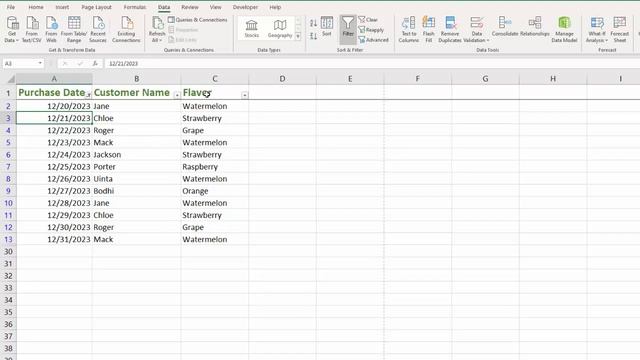
Task: Open the File tab
Action: click(11, 7)
